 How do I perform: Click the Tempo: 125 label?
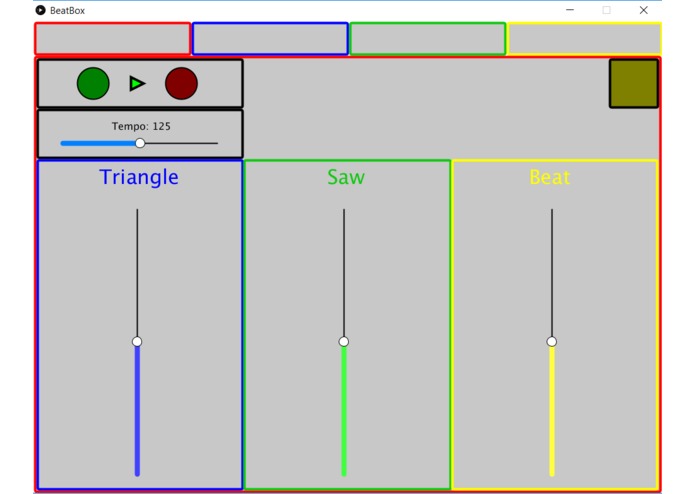(x=141, y=126)
